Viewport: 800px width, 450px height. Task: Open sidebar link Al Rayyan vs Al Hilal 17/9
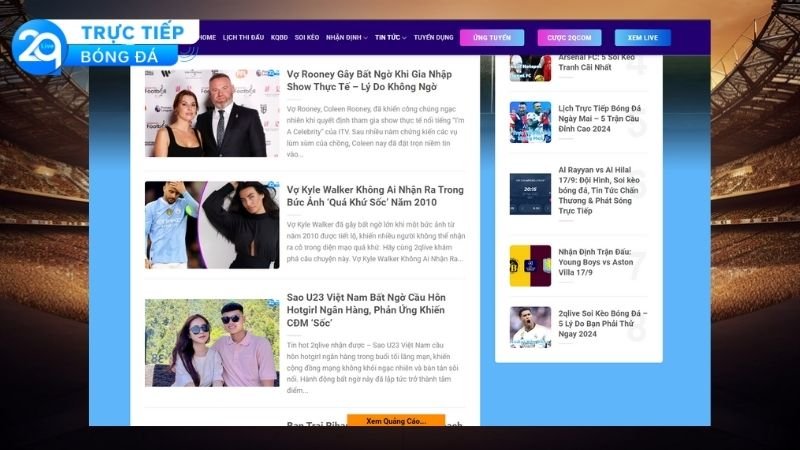(598, 190)
